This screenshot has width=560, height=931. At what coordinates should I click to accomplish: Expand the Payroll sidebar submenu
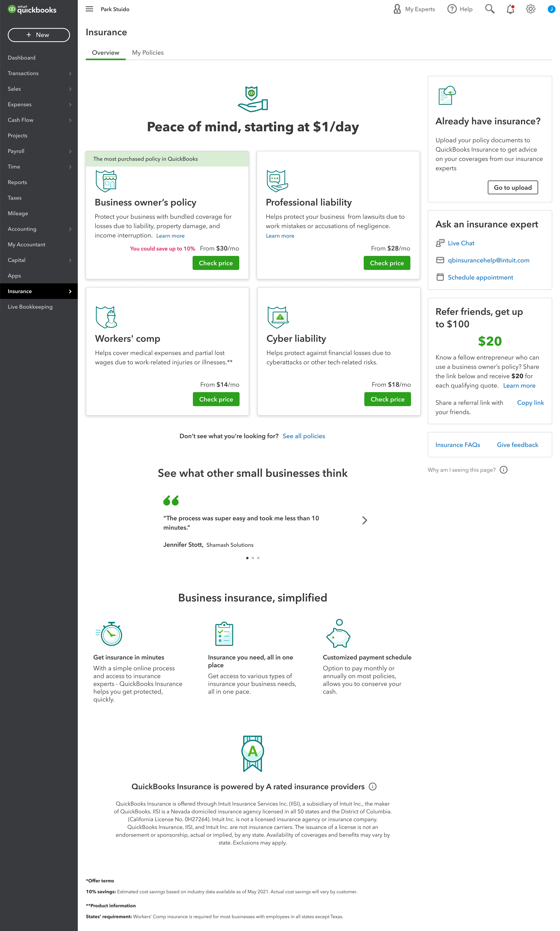(70, 151)
